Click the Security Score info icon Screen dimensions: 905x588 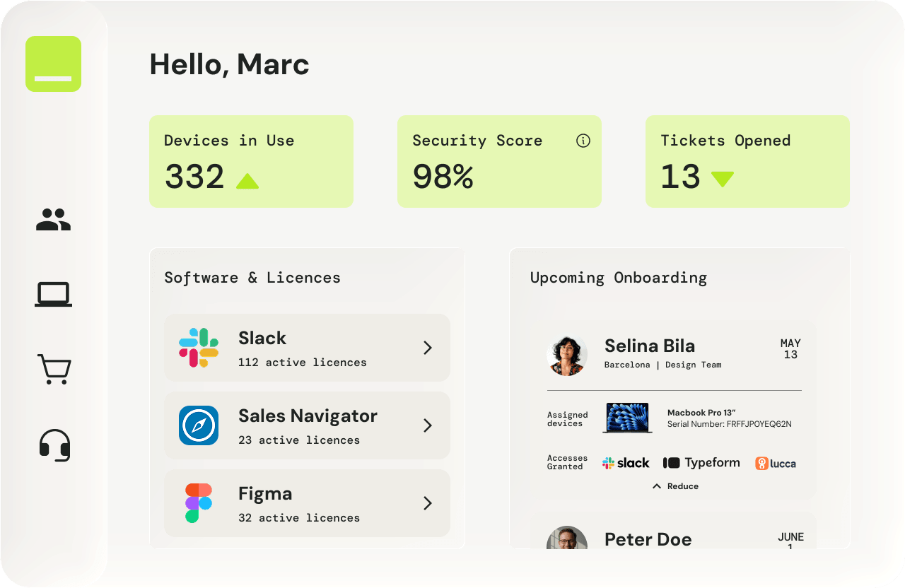(583, 141)
